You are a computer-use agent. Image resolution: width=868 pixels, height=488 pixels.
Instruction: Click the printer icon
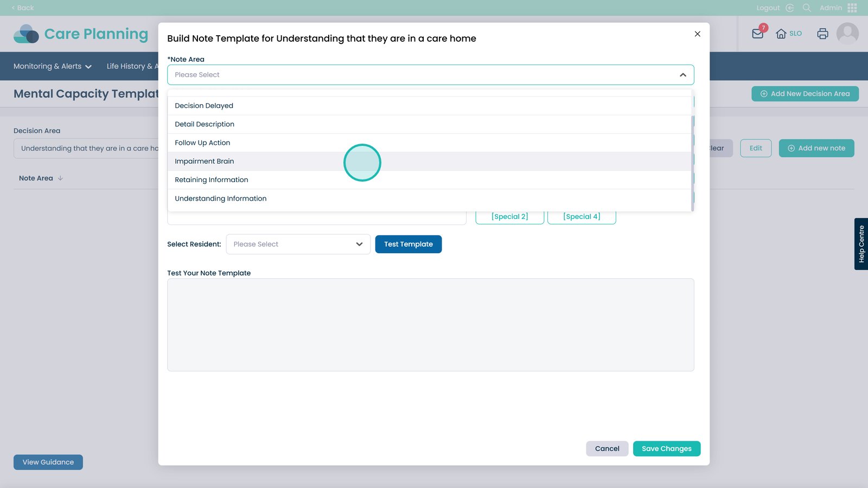pos(822,34)
